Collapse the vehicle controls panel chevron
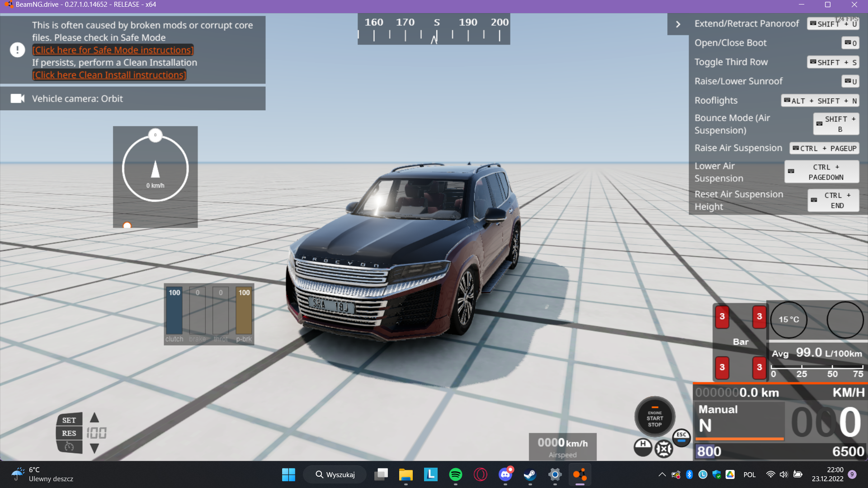The image size is (868, 488). pyautogui.click(x=678, y=24)
